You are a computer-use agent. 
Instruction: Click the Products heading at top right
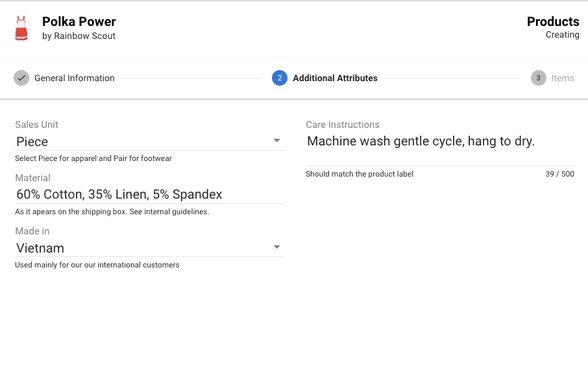click(553, 22)
